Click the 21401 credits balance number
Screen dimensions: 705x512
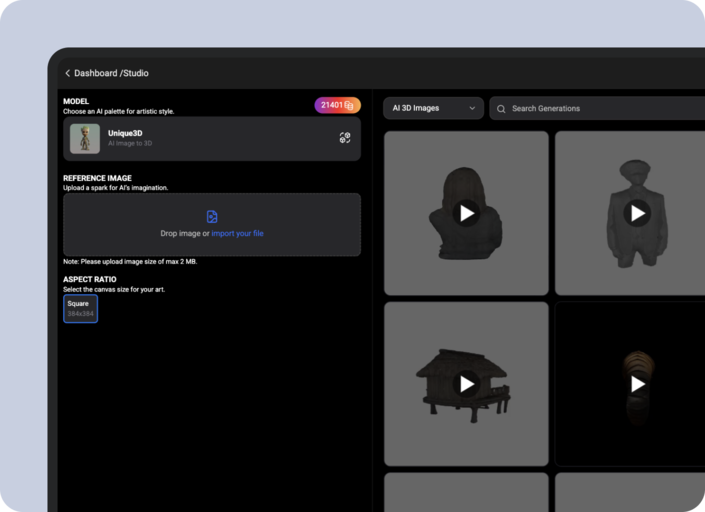coord(332,105)
